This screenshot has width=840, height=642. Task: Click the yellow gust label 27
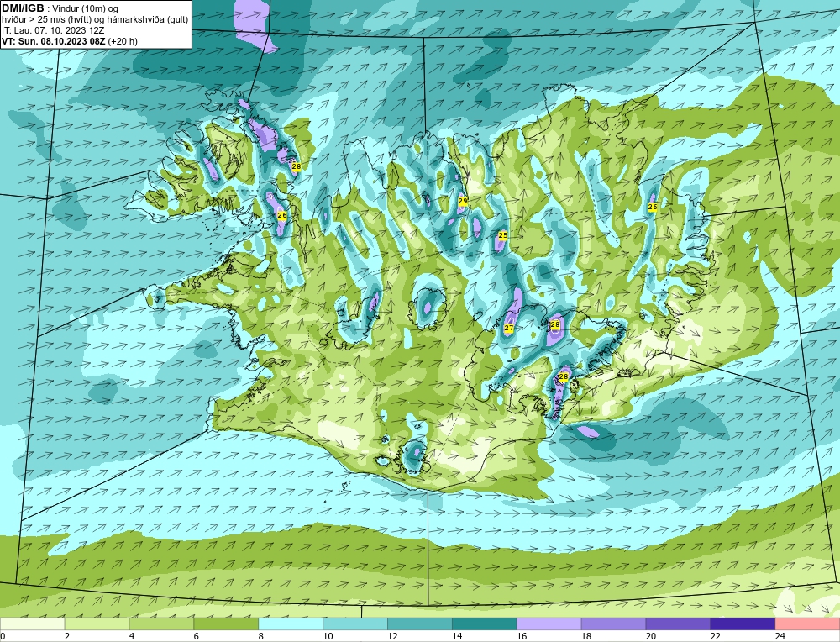pyautogui.click(x=509, y=328)
